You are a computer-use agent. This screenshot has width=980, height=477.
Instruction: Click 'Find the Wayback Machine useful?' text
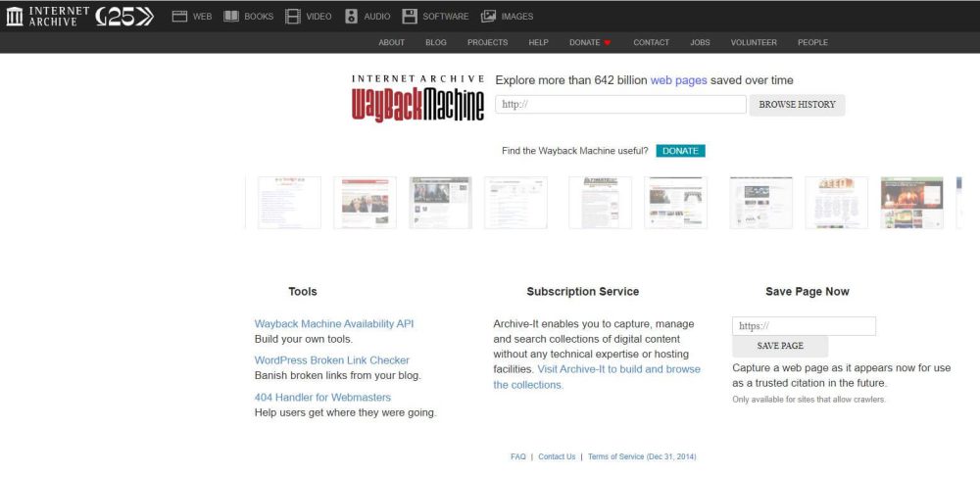coord(575,151)
